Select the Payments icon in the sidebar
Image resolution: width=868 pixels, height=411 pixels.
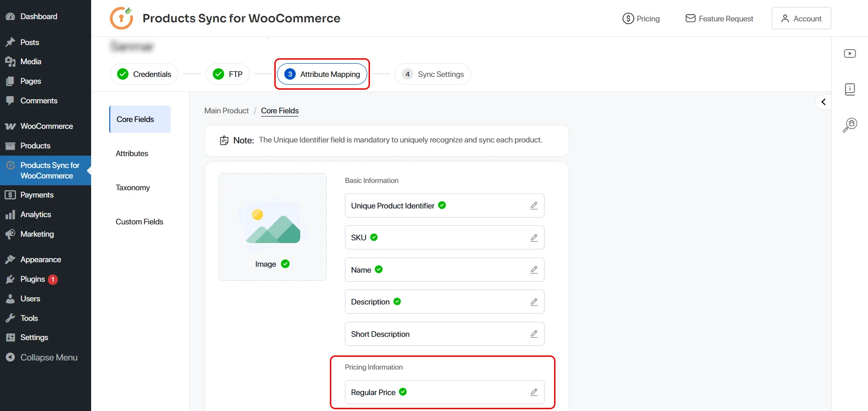point(10,194)
